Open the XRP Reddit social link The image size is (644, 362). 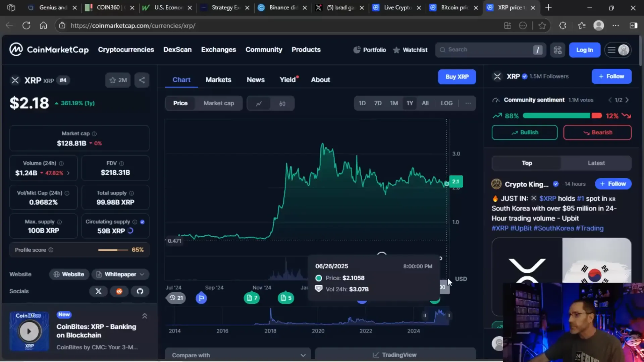119,291
